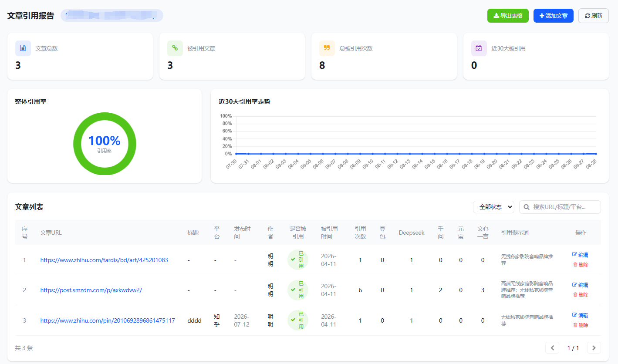618x364 pixels.
Task: Click the 文章列表 section heading
Action: pyautogui.click(x=29, y=207)
